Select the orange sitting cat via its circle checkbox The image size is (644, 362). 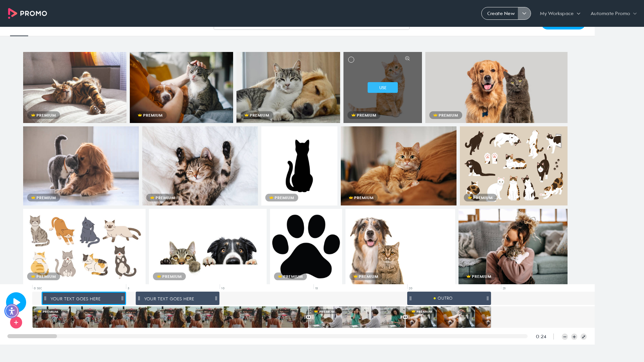(x=351, y=60)
